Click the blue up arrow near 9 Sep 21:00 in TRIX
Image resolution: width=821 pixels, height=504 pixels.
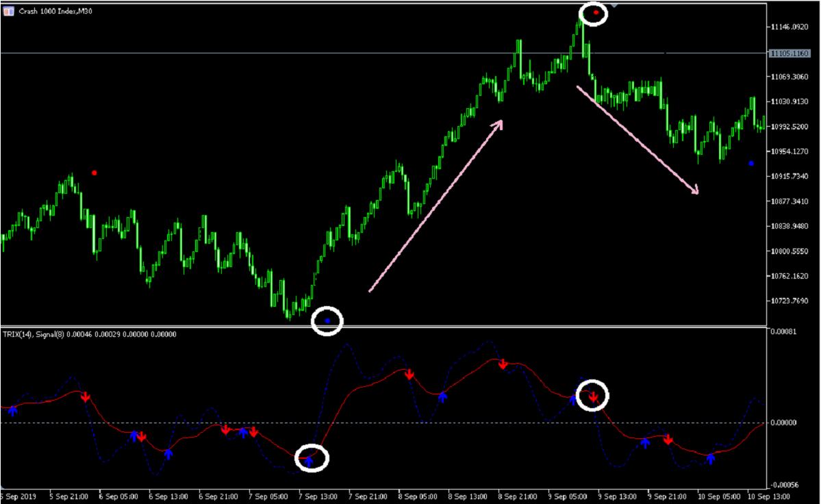point(646,444)
